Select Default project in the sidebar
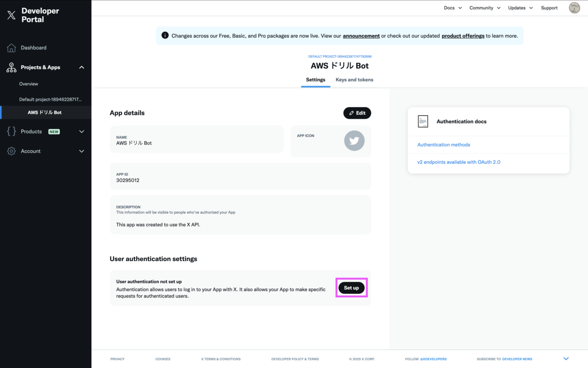The width and height of the screenshot is (588, 368). (x=50, y=99)
